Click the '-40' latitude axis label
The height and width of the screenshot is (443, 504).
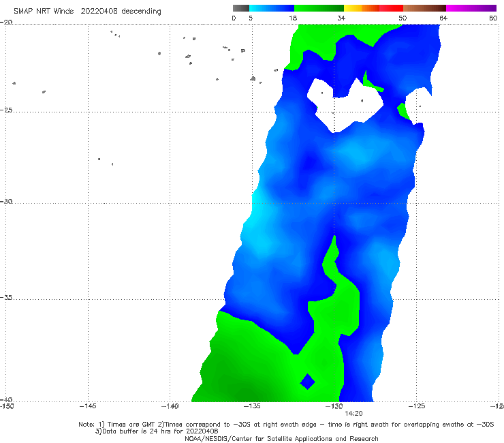click(x=6, y=399)
